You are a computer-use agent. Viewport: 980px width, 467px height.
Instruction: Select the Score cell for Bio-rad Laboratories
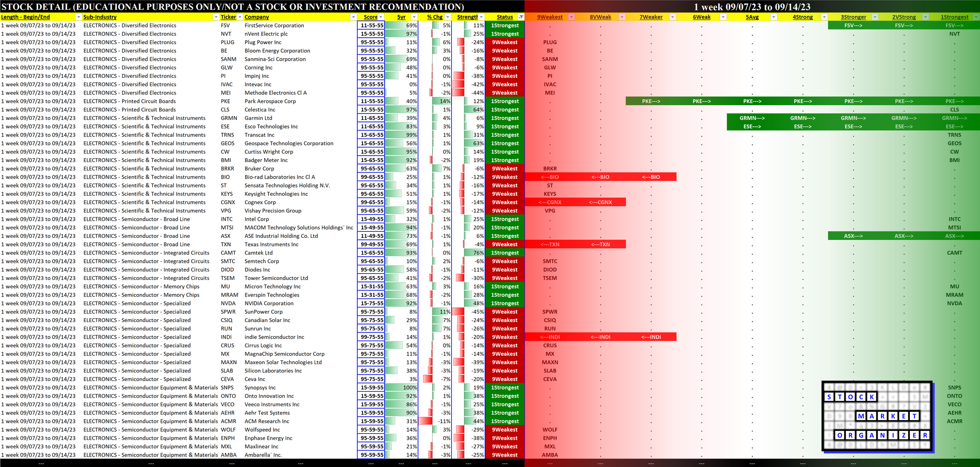[371, 177]
